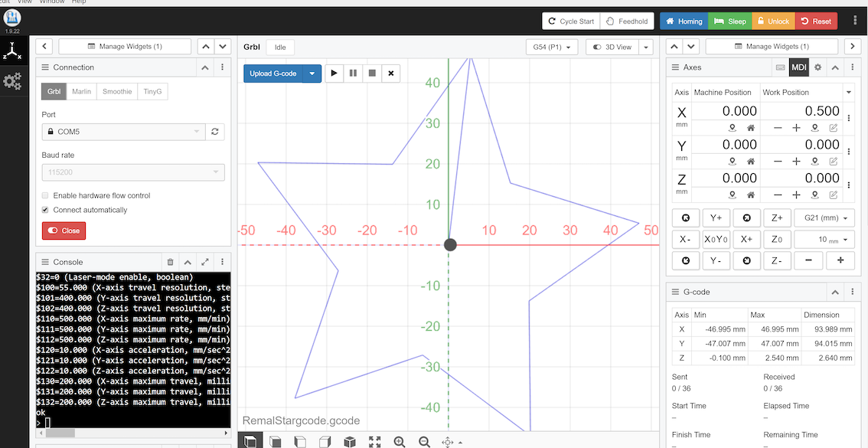This screenshot has width=868, height=448.
Task: Select the Grbl controller tab
Action: coord(54,91)
